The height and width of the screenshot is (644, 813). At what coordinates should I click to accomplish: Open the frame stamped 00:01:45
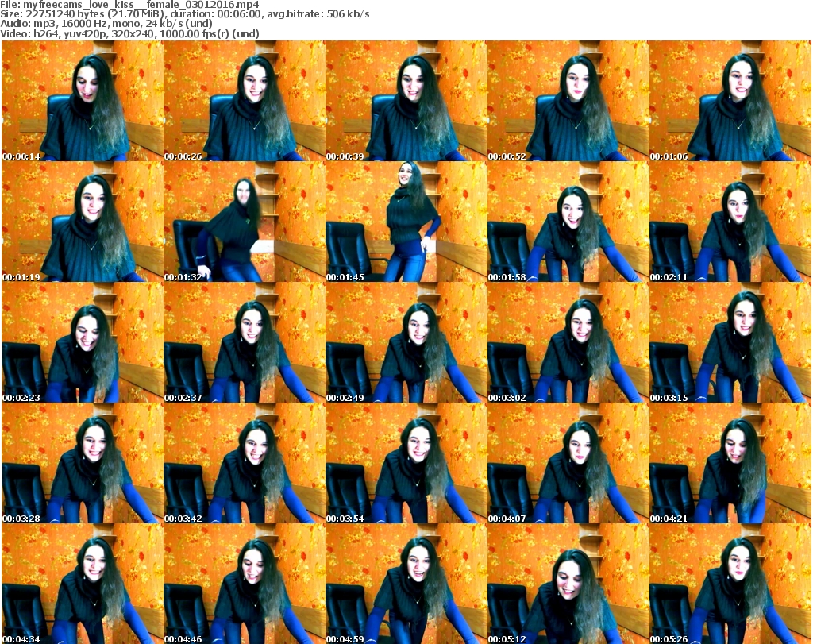pyautogui.click(x=406, y=222)
